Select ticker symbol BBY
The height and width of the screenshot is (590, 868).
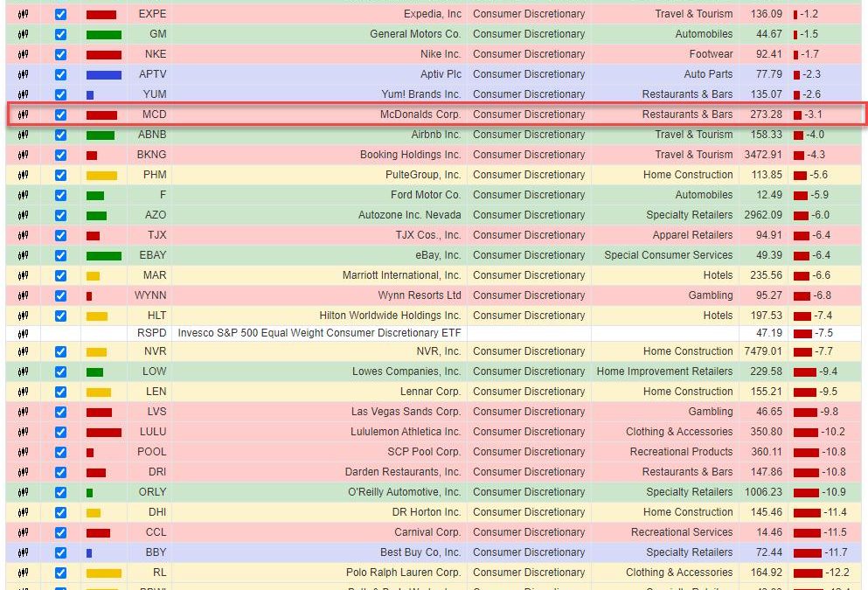[156, 552]
